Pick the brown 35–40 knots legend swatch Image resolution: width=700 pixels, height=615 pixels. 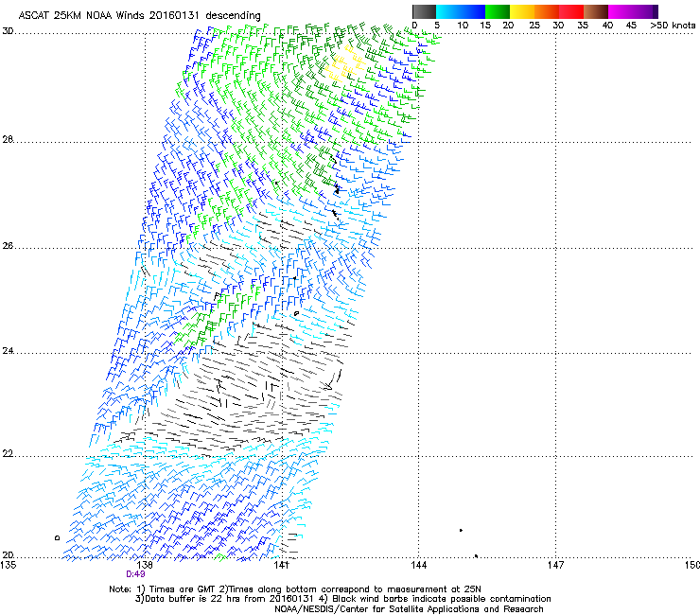[596, 11]
